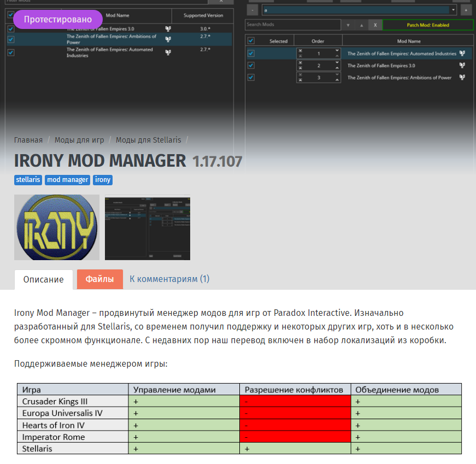The width and height of the screenshot is (476, 464).
Task: Click the Протестировано badge
Action: 58,20
